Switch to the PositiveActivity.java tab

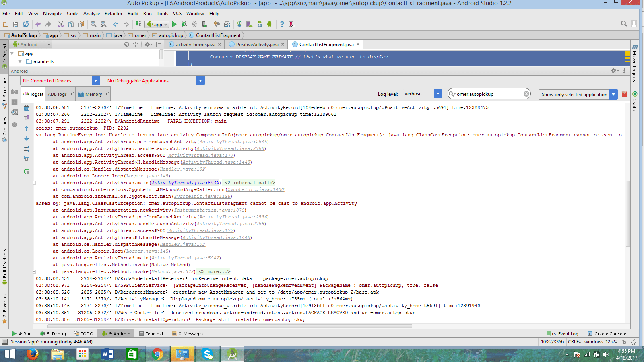pyautogui.click(x=256, y=44)
